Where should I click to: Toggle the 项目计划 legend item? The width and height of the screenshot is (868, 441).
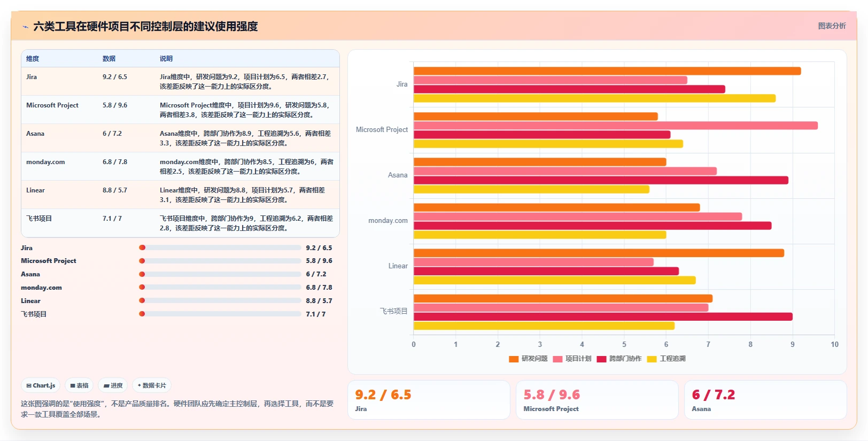coord(572,359)
